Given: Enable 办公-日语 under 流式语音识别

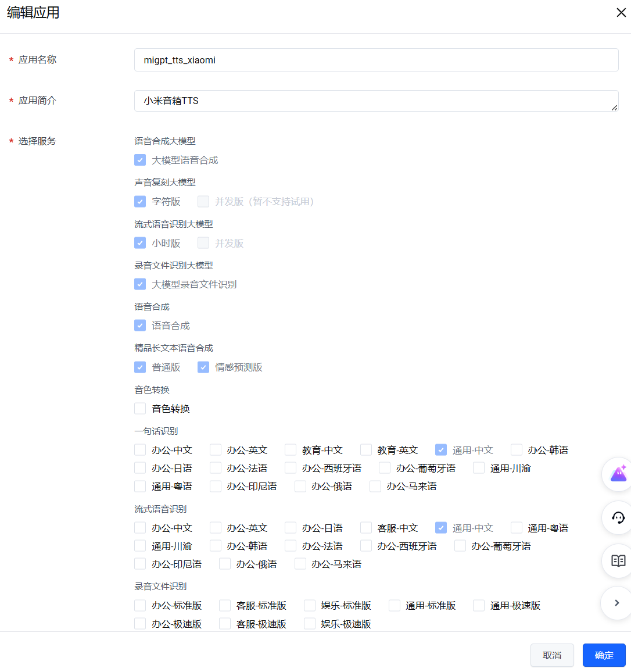Looking at the screenshot, I should point(291,528).
